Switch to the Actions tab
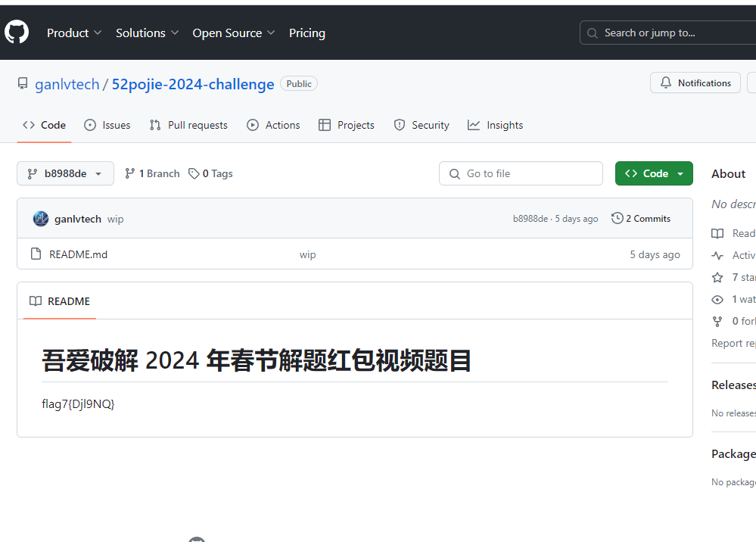 [273, 126]
